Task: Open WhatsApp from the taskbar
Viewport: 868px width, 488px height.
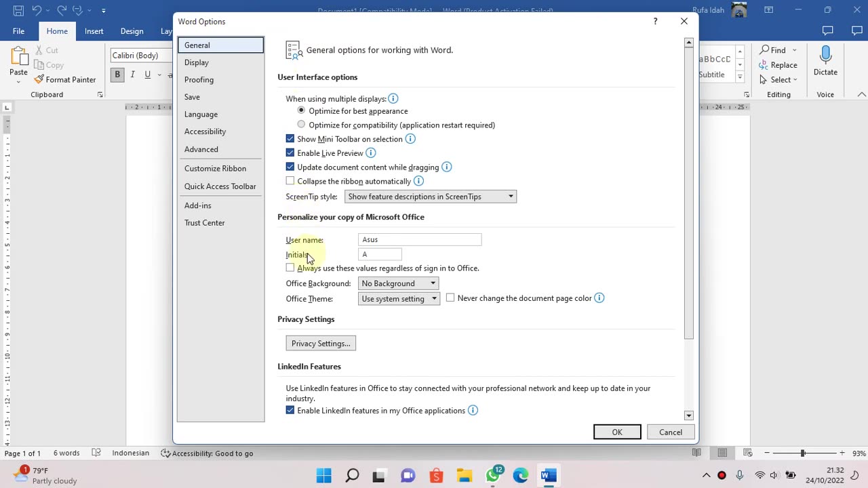Action: 493,475
